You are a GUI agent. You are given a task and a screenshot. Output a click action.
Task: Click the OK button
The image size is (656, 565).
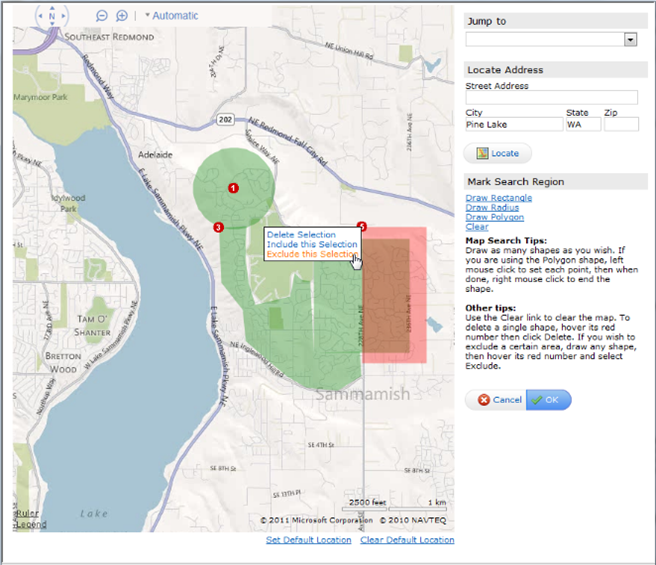tap(549, 400)
